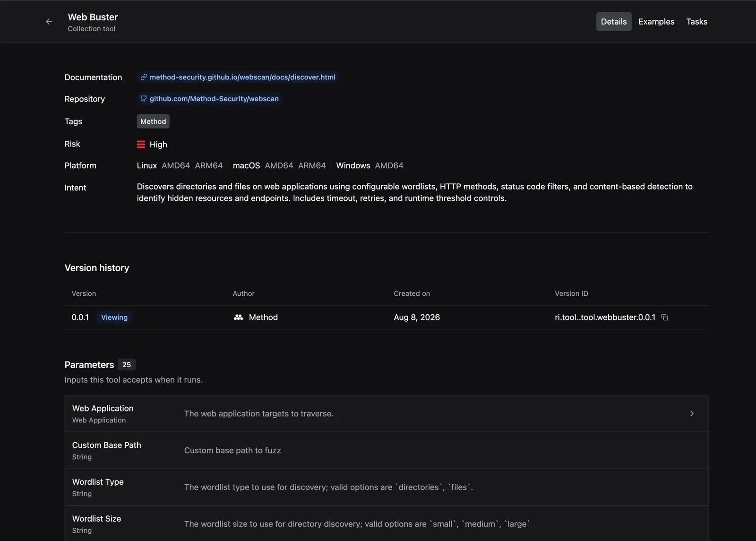Click 'The web application targets to traverse.' description
This screenshot has height=541, width=756.
click(x=259, y=413)
